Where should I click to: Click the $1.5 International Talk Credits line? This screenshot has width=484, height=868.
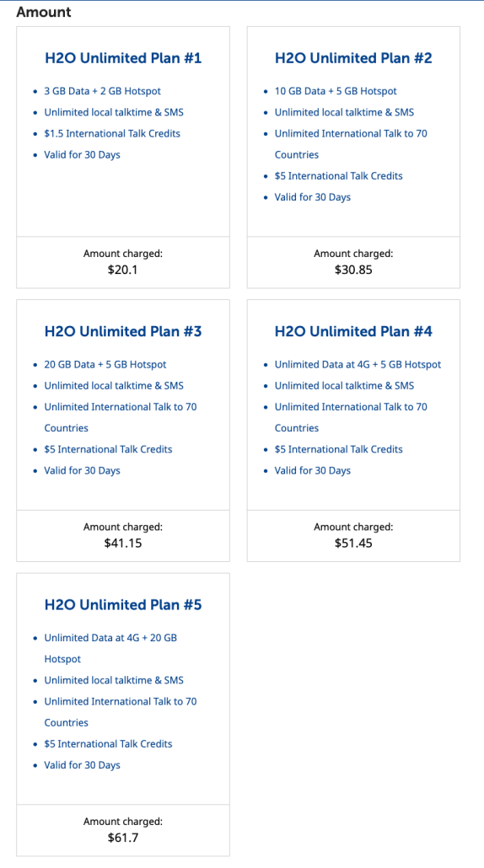click(112, 133)
